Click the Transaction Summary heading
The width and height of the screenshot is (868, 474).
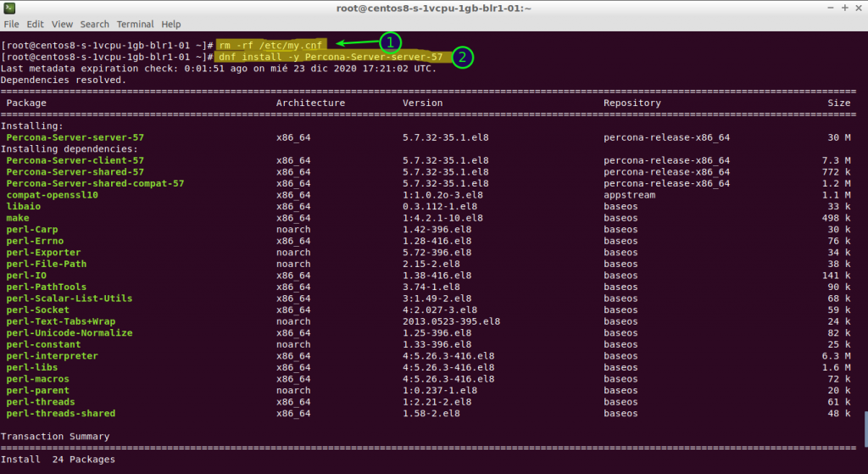55,437
